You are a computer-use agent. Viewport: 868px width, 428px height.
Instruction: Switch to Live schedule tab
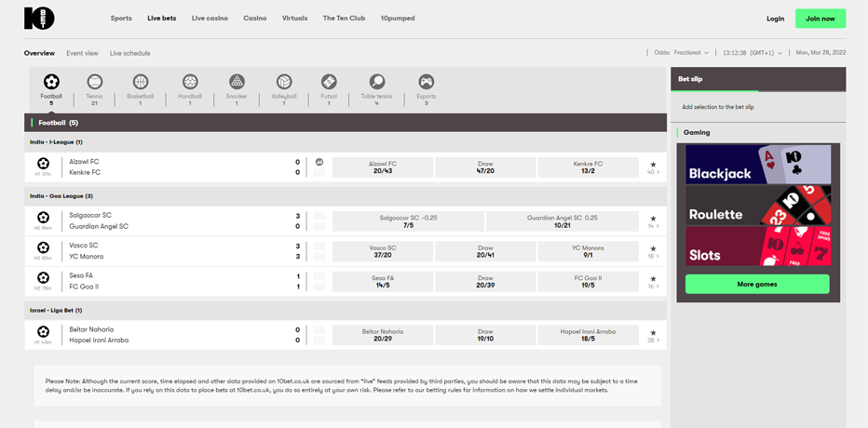click(130, 53)
